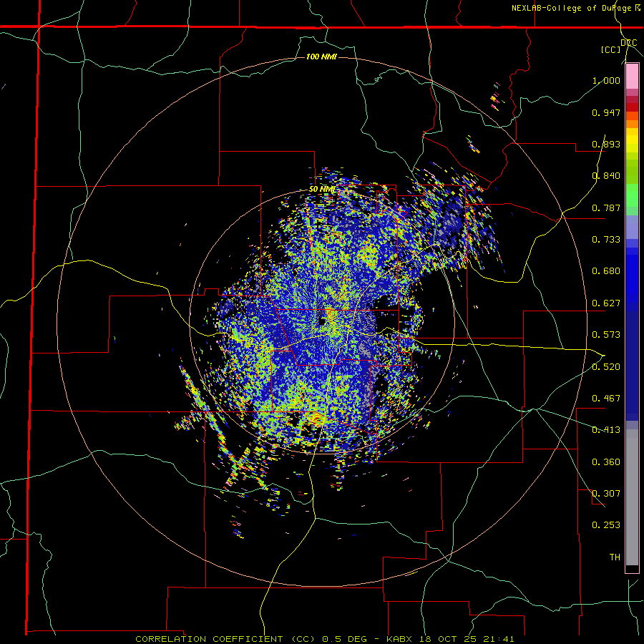Click the TH threshold label
The width and height of the screenshot is (644, 644).
coord(615,557)
